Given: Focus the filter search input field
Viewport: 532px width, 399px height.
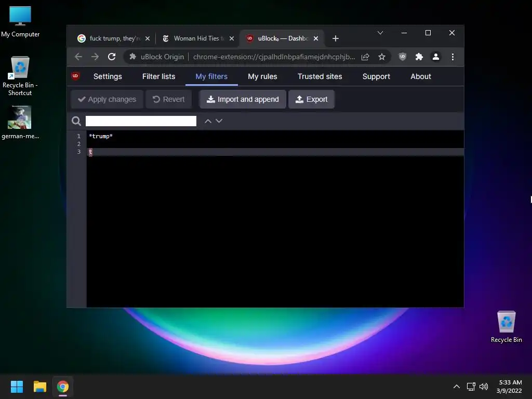Looking at the screenshot, I should point(141,121).
